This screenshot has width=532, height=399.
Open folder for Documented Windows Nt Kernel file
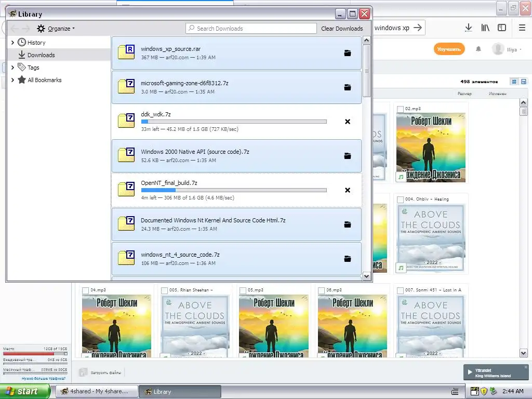pyautogui.click(x=348, y=224)
